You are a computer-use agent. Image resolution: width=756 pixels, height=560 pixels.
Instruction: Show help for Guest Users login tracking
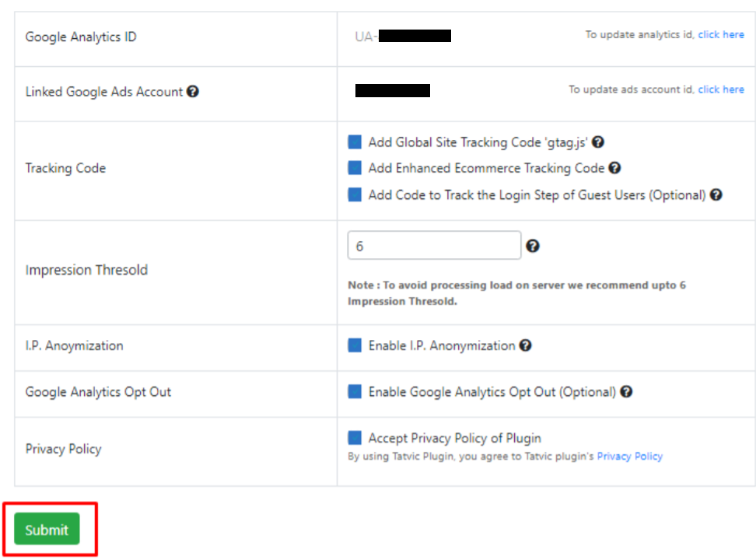tap(716, 195)
